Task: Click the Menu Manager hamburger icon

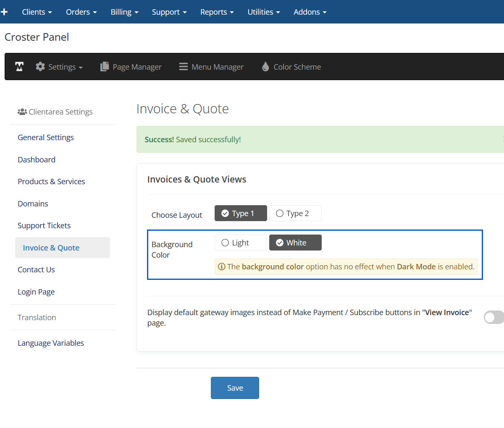Action: point(184,67)
